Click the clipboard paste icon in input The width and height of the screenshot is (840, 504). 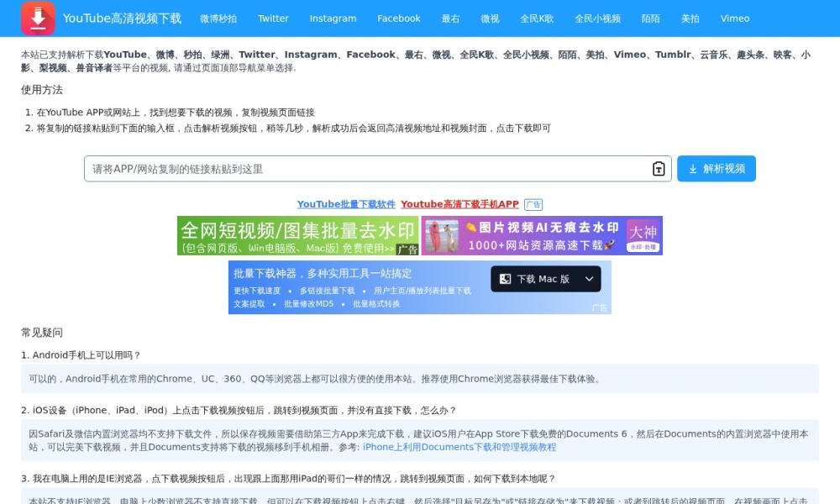pos(659,169)
